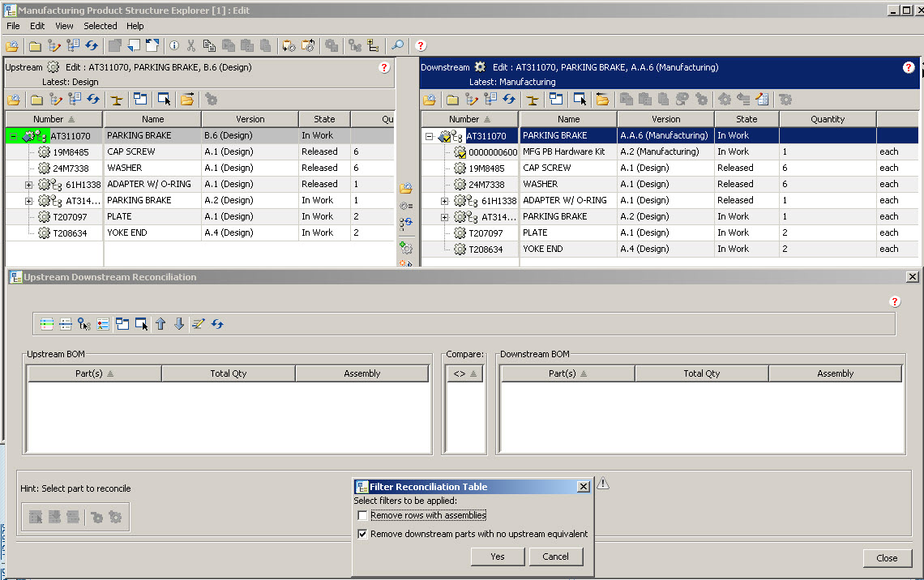The width and height of the screenshot is (924, 580).
Task: Click Total Qty header in Upstream BOM
Action: 228,373
